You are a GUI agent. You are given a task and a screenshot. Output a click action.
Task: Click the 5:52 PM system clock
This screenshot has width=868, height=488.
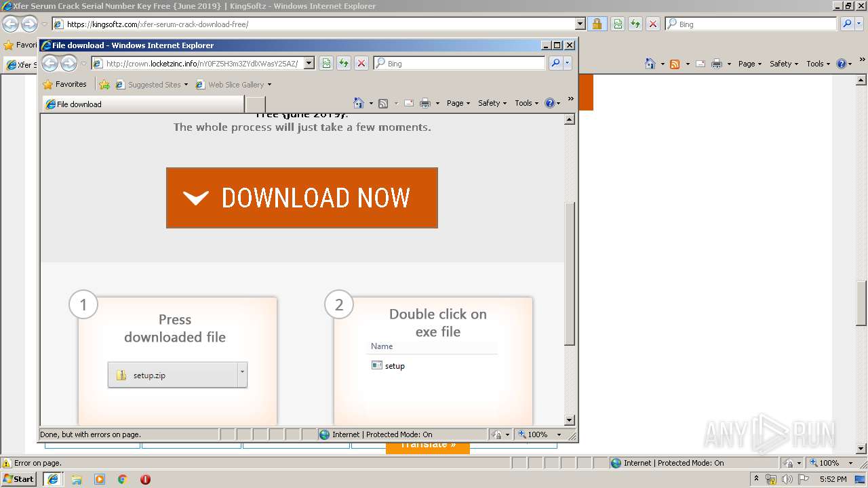[833, 479]
